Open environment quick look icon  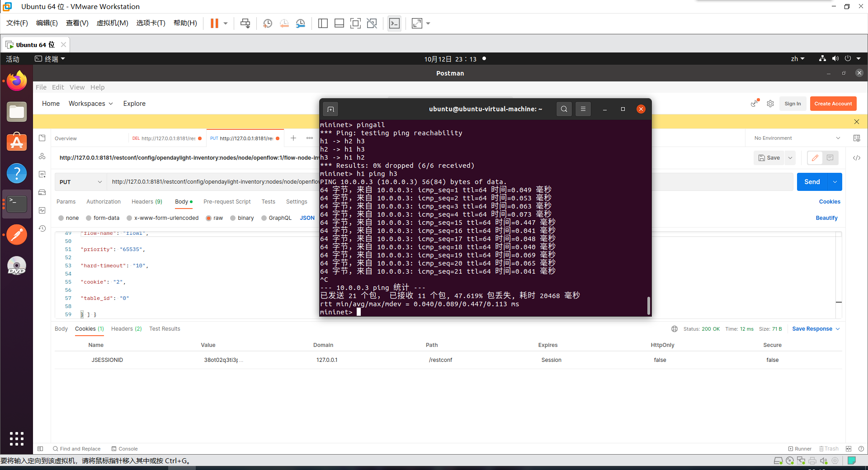pos(857,138)
